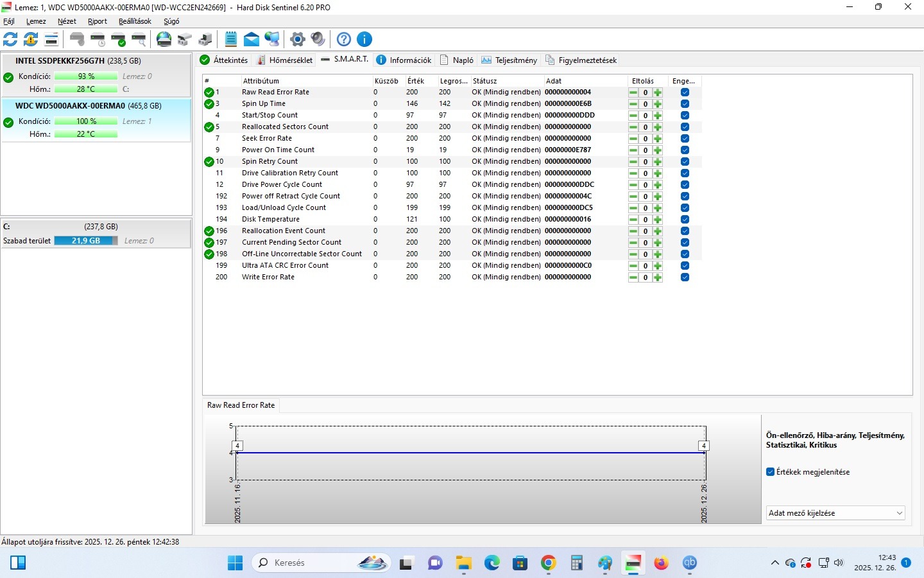Viewport: 924px width, 578px height.
Task: Toggle enable checkbox for Start/Stop Count row
Action: click(x=685, y=116)
